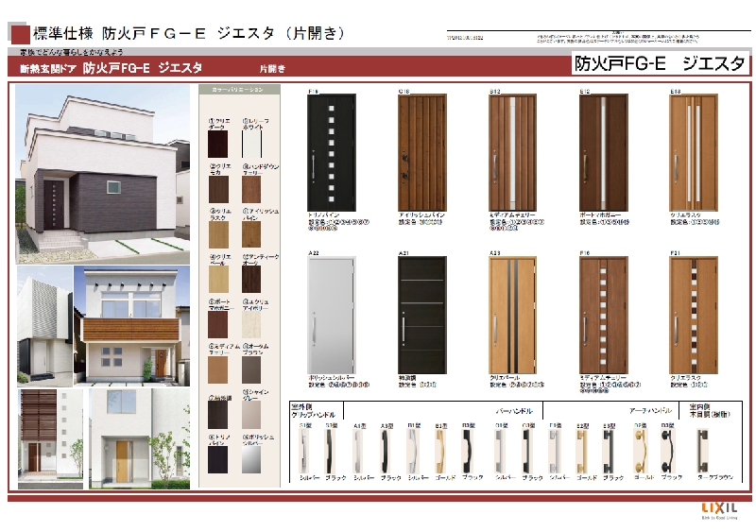Open the A21 dark 柿渋調 door

coord(422,315)
